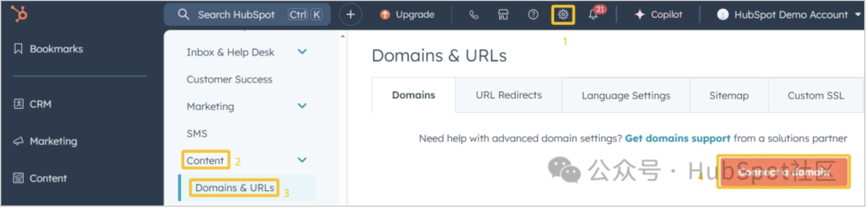Select Domains & URLs in settings sidebar
Screen dimensions: 868x209
coord(235,188)
